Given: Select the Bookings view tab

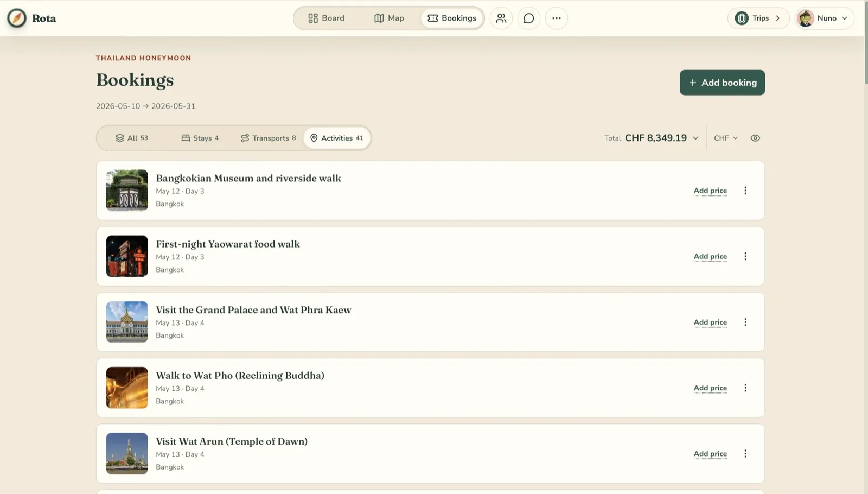Looking at the screenshot, I should (452, 18).
